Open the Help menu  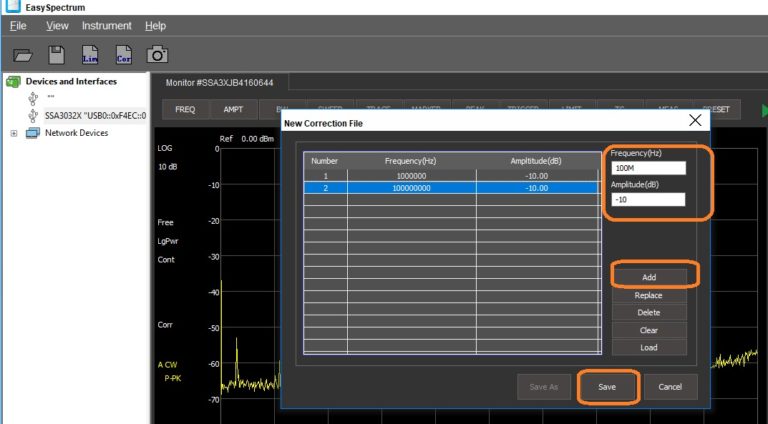point(155,25)
